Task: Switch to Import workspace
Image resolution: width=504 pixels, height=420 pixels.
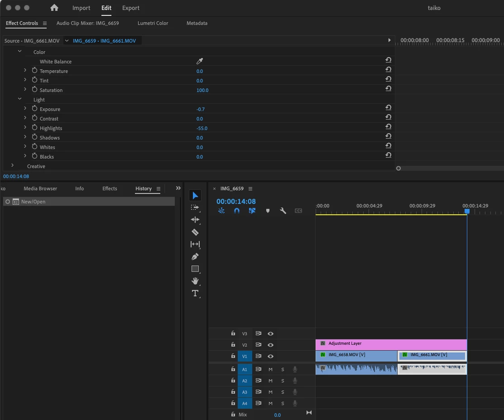Action: 81,8
